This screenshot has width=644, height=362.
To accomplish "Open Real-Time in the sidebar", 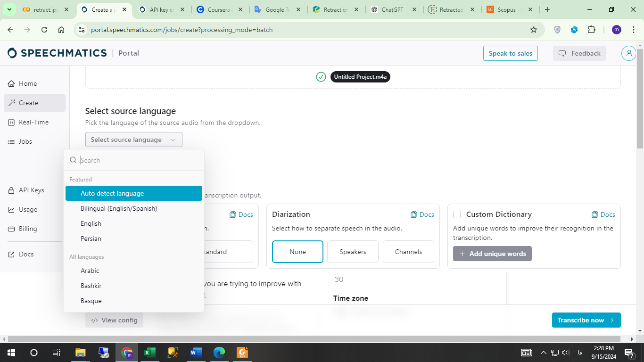I will [34, 122].
